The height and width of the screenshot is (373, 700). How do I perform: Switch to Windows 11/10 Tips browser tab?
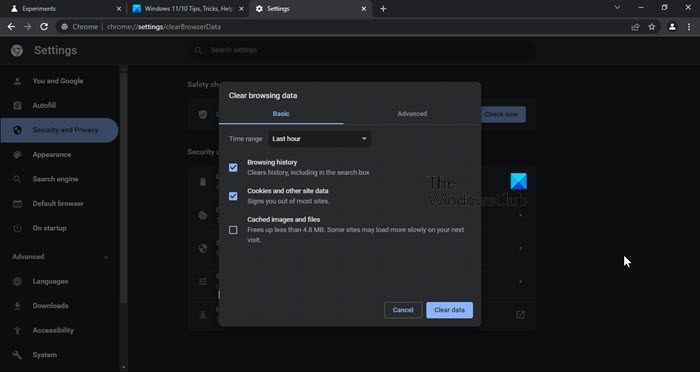pos(188,8)
